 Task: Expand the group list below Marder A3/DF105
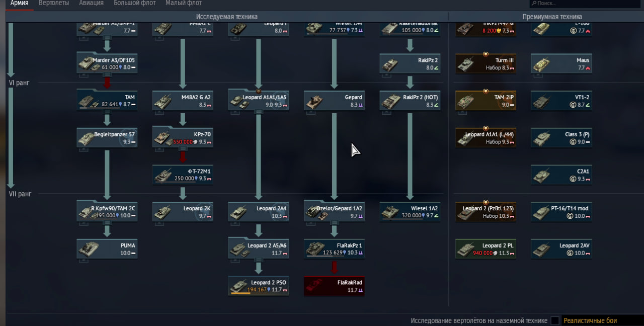click(107, 74)
